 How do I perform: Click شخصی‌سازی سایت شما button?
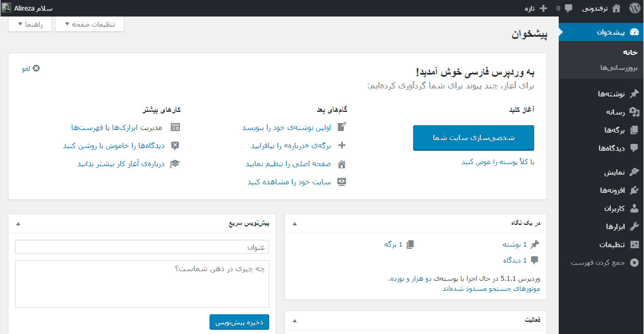pos(473,138)
